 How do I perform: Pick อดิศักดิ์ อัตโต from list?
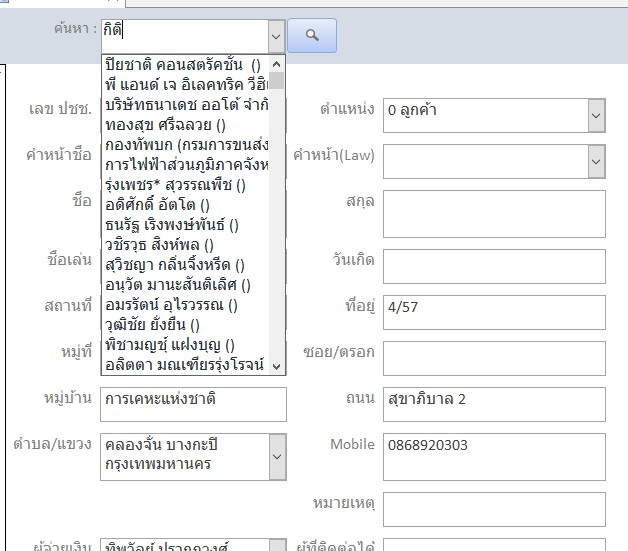186,205
